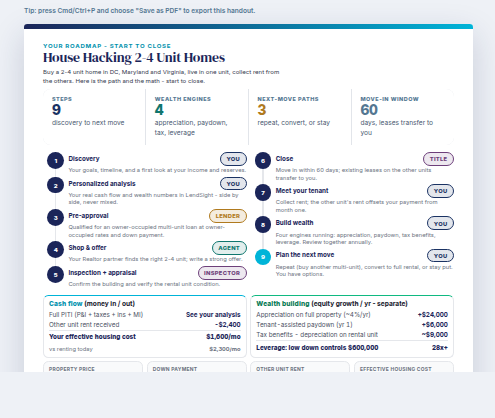Image resolution: width=495 pixels, height=418 pixels.
Task: Select the Meet your tenant step title
Action: coord(302,191)
